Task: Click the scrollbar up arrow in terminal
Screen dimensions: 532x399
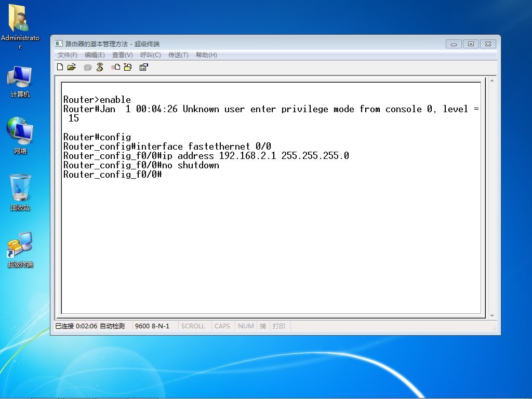Action: [492, 81]
